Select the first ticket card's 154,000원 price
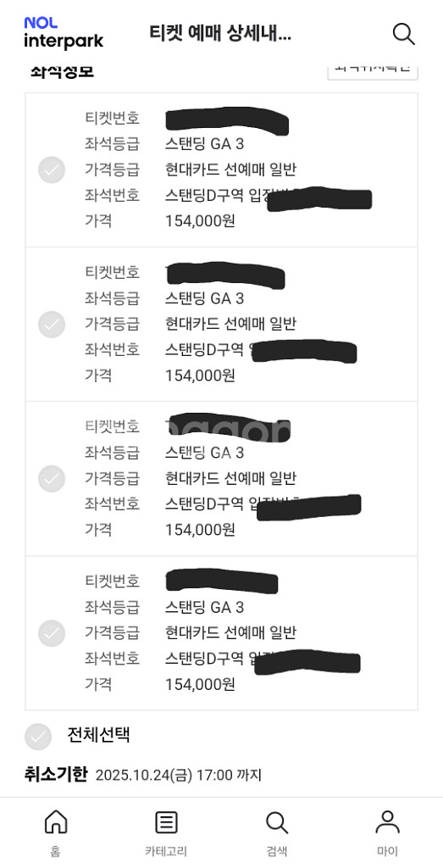Screen dimensions: 443x868 coord(200,221)
